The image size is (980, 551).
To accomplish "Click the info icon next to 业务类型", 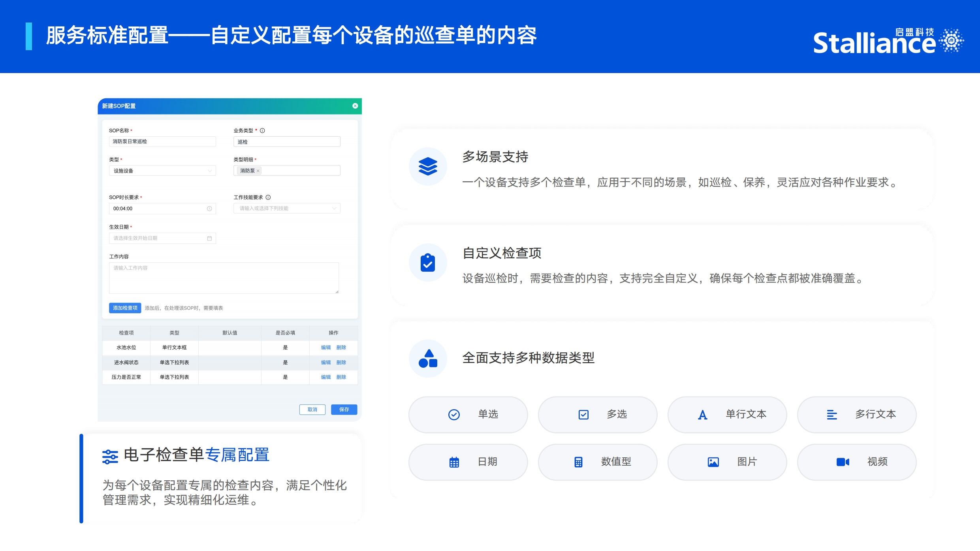I will coord(262,130).
